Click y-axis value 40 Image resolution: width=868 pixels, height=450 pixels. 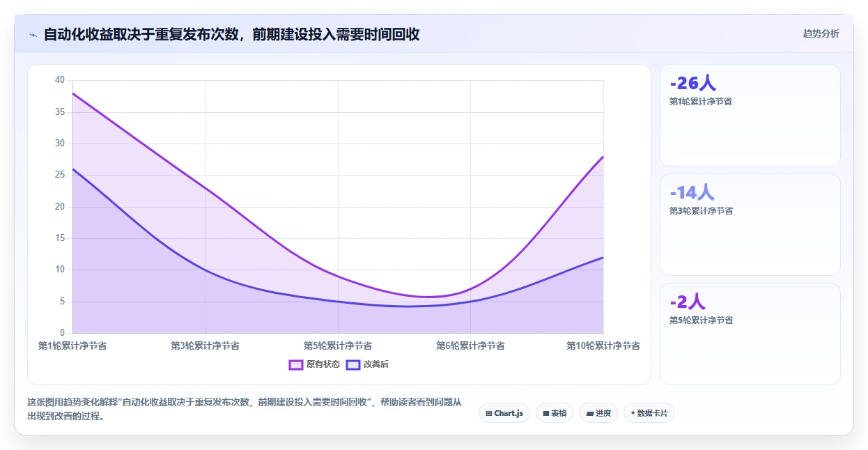(x=60, y=80)
